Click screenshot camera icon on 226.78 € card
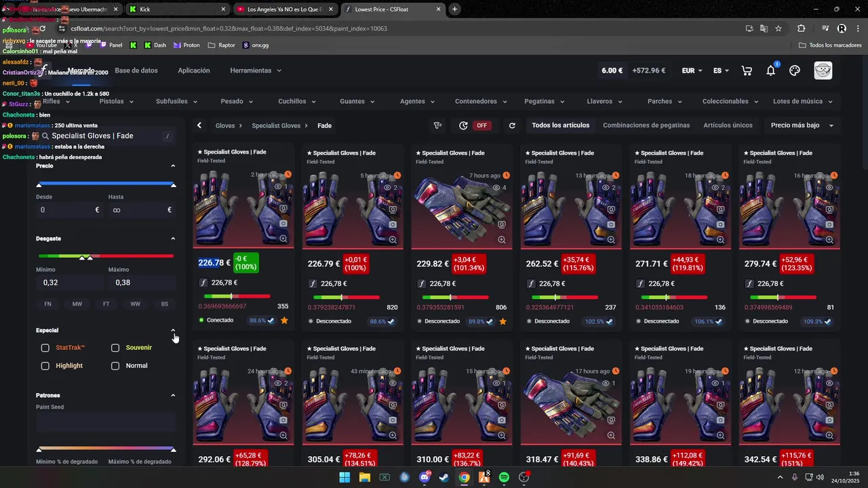 pyautogui.click(x=283, y=224)
